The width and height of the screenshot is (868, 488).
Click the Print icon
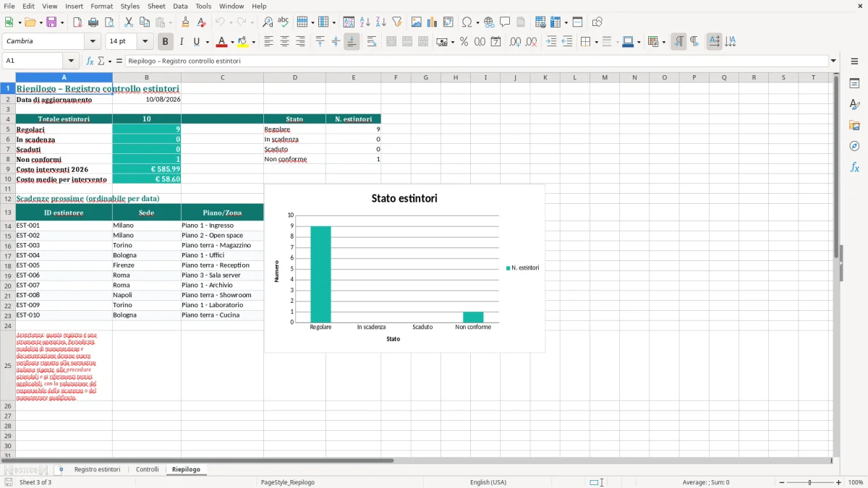(93, 22)
